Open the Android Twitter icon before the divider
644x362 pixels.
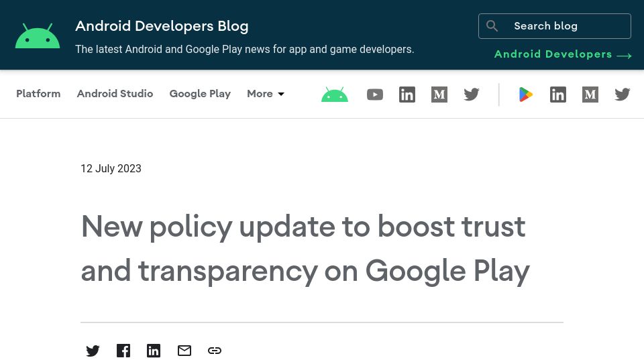[x=472, y=95]
